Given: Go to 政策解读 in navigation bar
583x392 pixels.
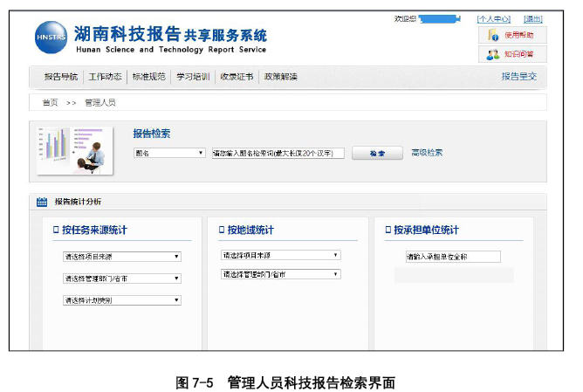Looking at the screenshot, I should pos(280,77).
